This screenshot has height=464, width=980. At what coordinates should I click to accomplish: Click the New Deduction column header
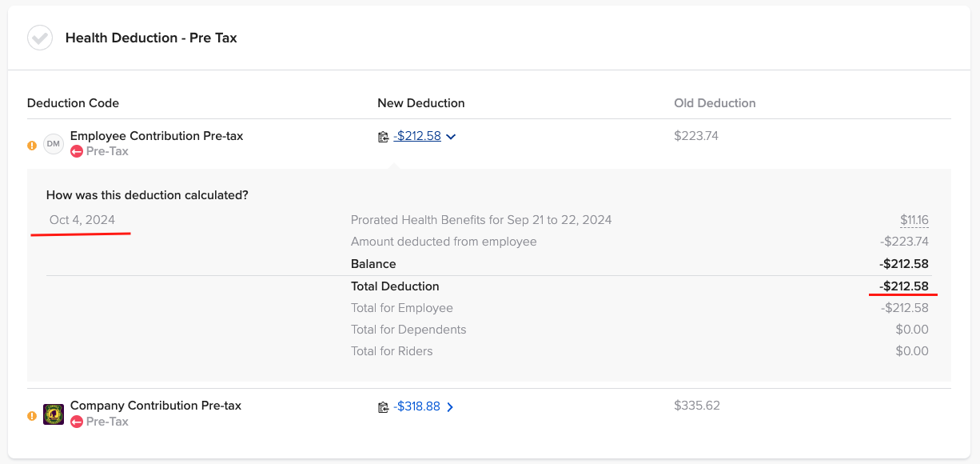pos(421,103)
